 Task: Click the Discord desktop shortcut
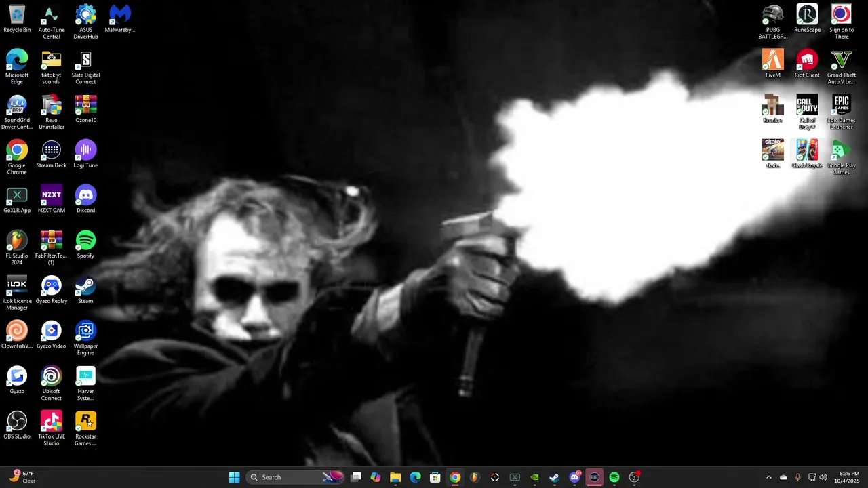(85, 200)
